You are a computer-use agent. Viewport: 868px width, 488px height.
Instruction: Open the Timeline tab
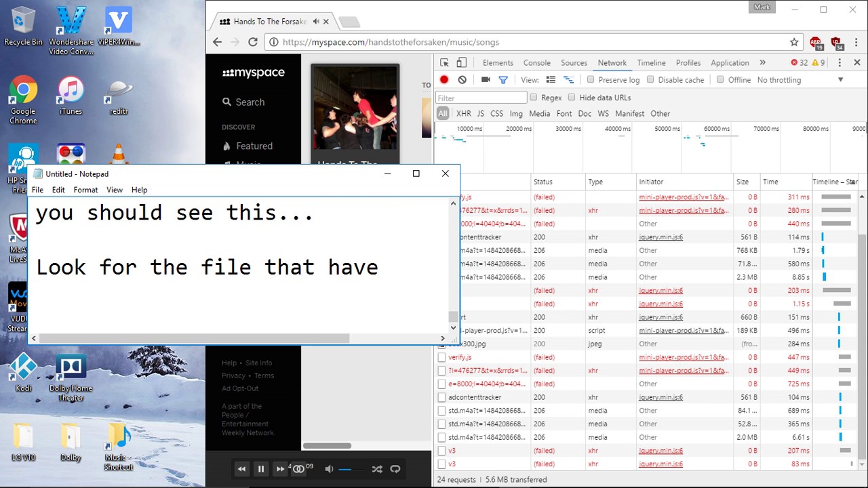[651, 63]
